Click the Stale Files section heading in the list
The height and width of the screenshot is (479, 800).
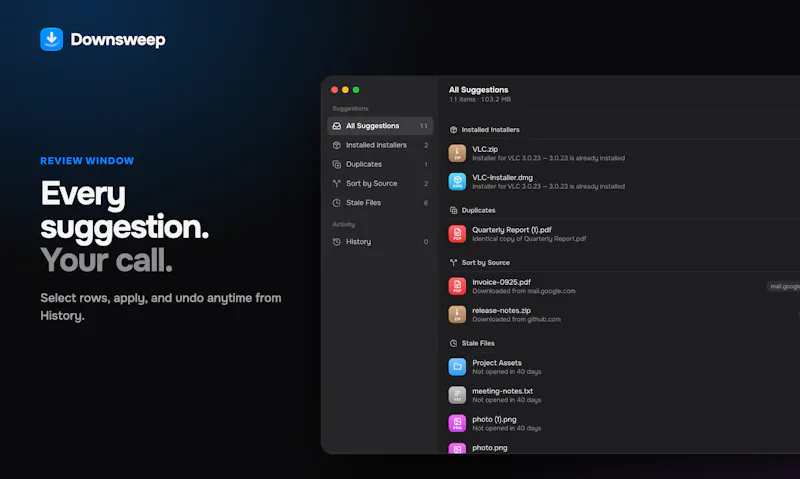coord(478,343)
